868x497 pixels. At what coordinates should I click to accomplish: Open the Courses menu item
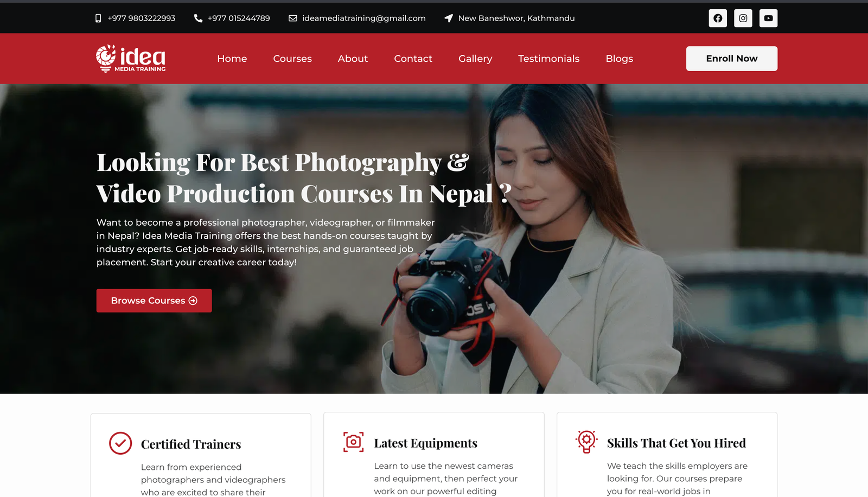click(x=292, y=59)
